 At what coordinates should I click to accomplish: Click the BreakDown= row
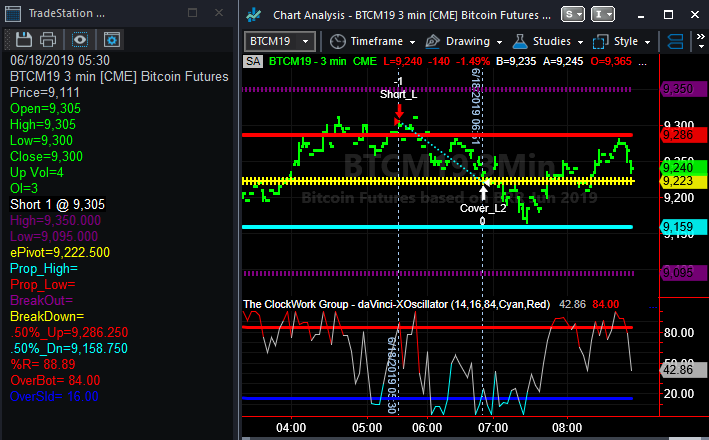47,317
